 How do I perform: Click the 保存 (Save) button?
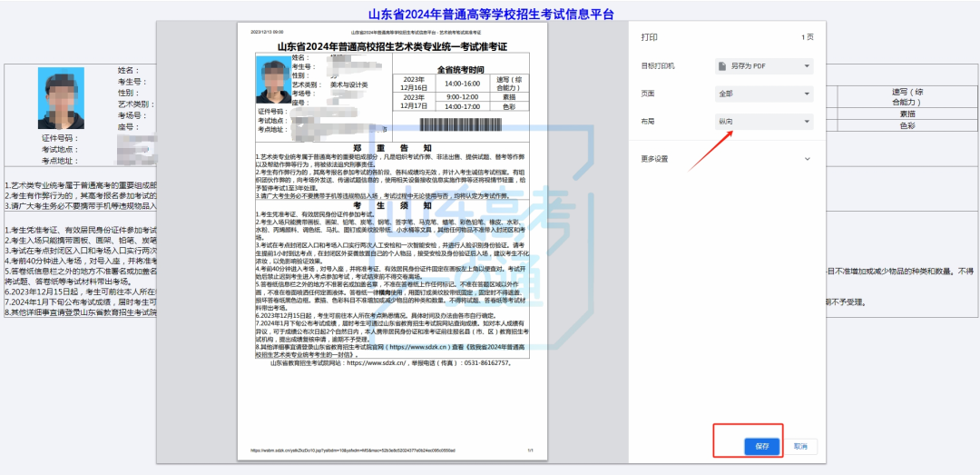762,446
